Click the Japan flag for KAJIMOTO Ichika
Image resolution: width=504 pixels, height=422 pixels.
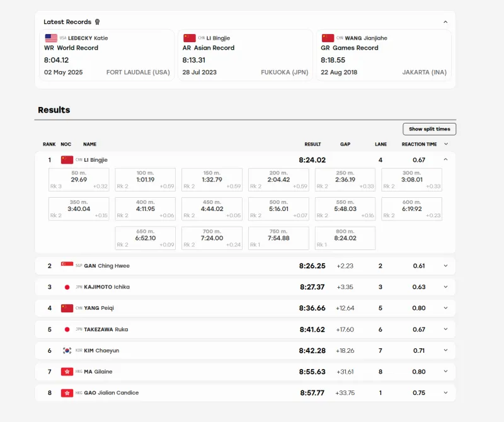pos(67,287)
